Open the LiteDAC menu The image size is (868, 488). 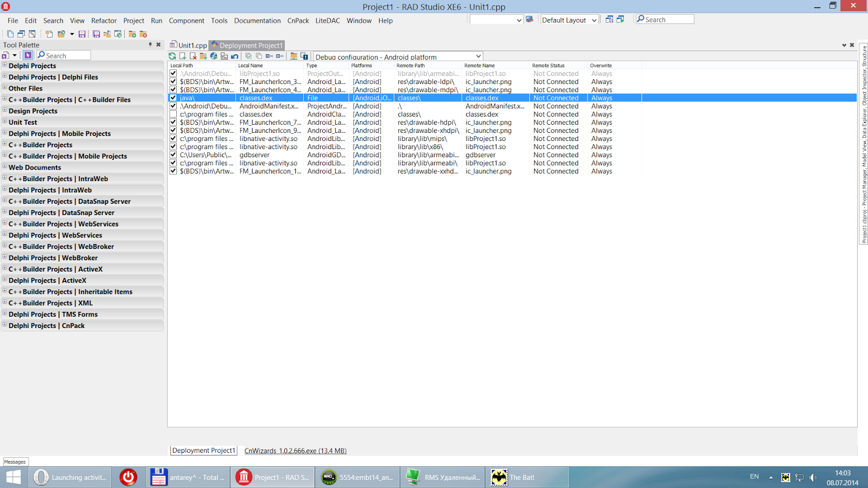click(328, 21)
